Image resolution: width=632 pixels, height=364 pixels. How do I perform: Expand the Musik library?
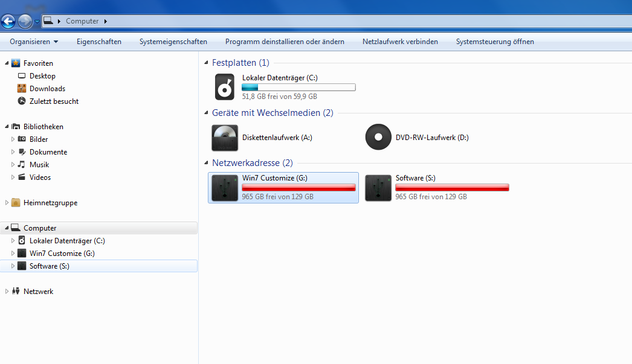point(13,165)
